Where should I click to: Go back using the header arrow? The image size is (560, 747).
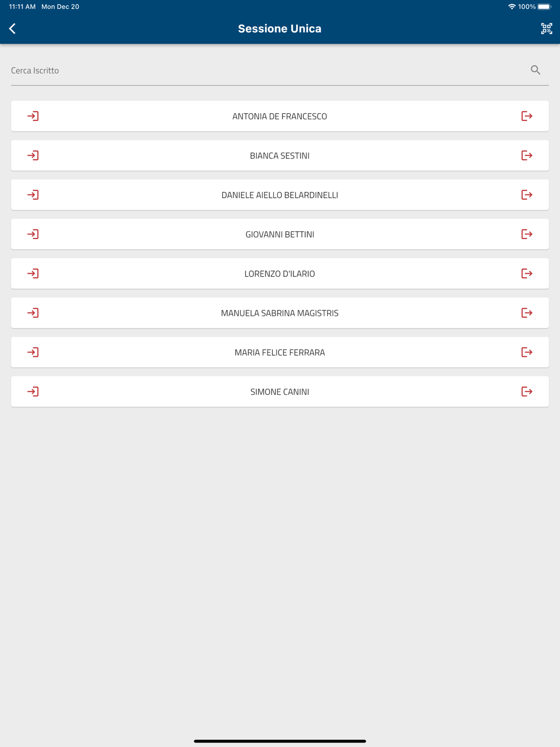tap(12, 29)
